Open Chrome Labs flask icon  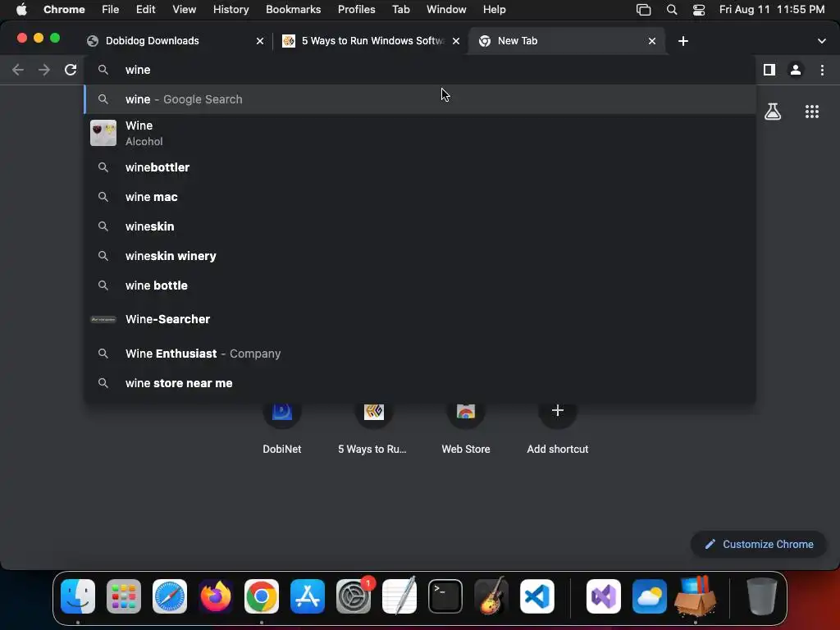coord(773,112)
